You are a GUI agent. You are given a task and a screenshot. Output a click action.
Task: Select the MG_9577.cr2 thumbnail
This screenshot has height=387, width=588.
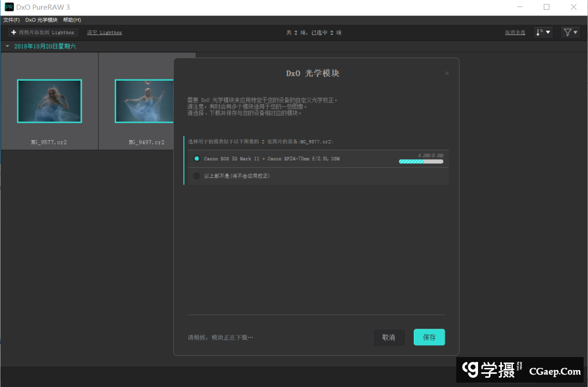pyautogui.click(x=49, y=101)
